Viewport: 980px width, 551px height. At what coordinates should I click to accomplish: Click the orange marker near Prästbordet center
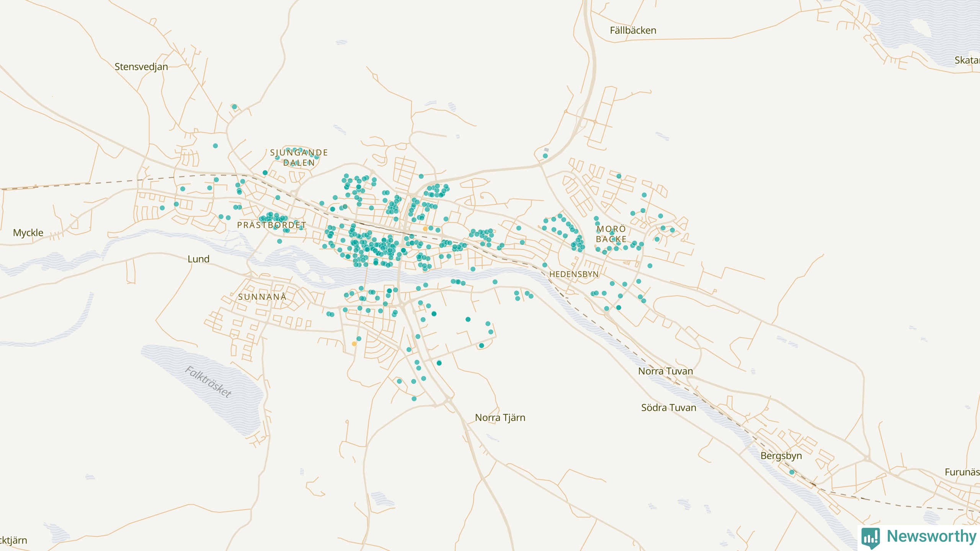tap(425, 229)
